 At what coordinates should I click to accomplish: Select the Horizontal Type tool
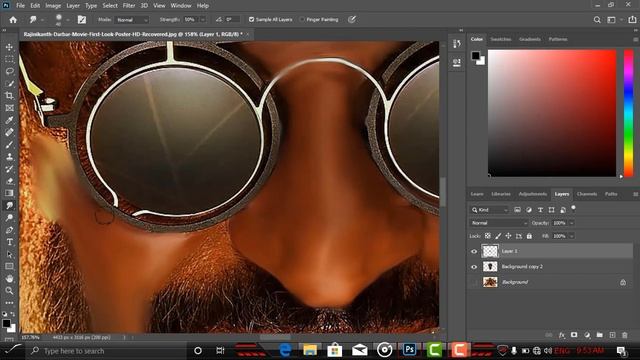[9, 242]
